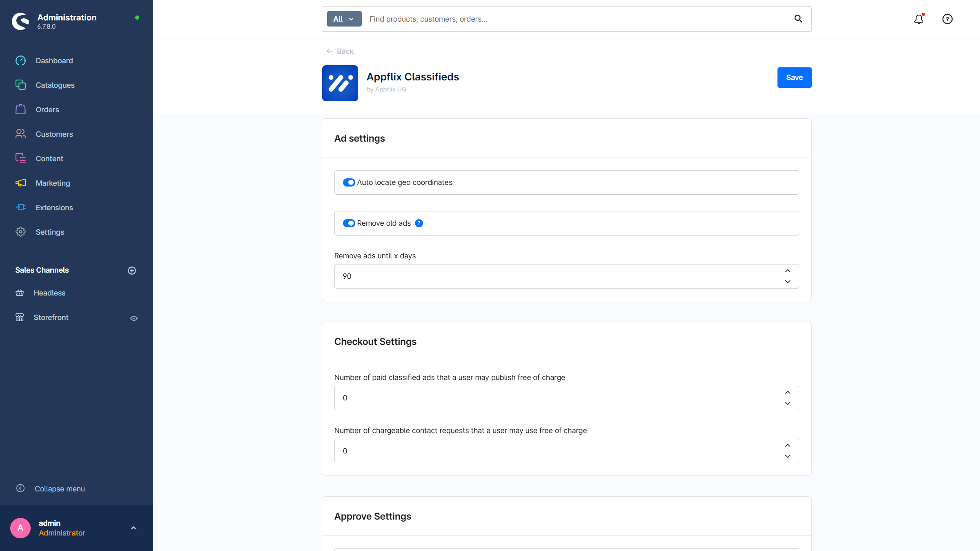
Task: Click the chargeable contact requests input field
Action: [555, 451]
